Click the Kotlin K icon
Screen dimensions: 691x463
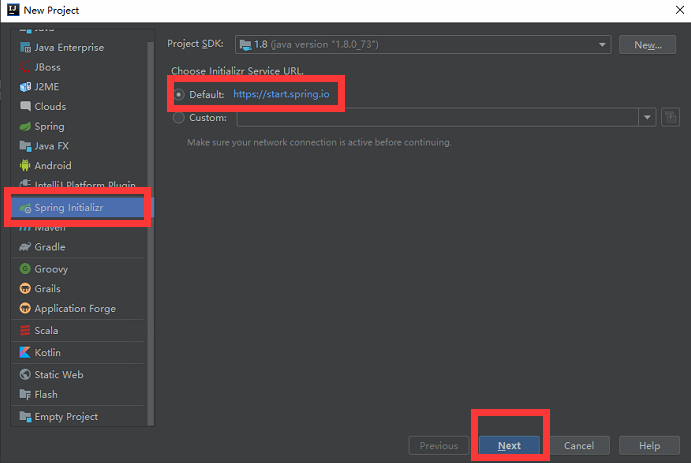point(25,352)
